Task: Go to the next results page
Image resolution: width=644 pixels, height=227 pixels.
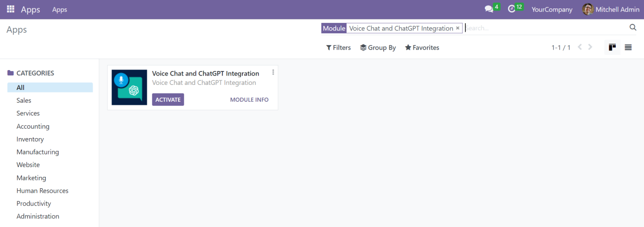Action: tap(590, 47)
